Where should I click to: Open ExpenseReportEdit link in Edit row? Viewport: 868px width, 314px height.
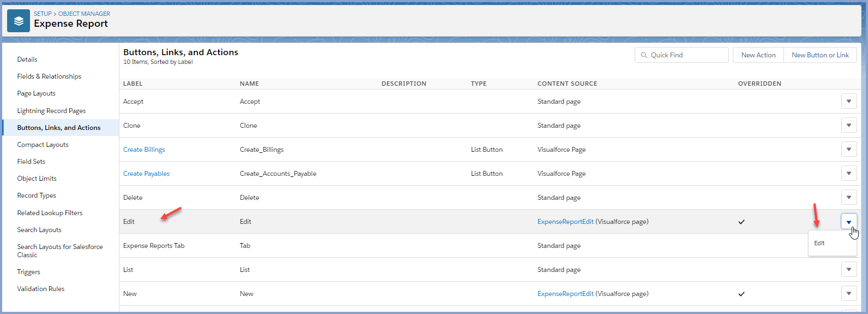565,222
